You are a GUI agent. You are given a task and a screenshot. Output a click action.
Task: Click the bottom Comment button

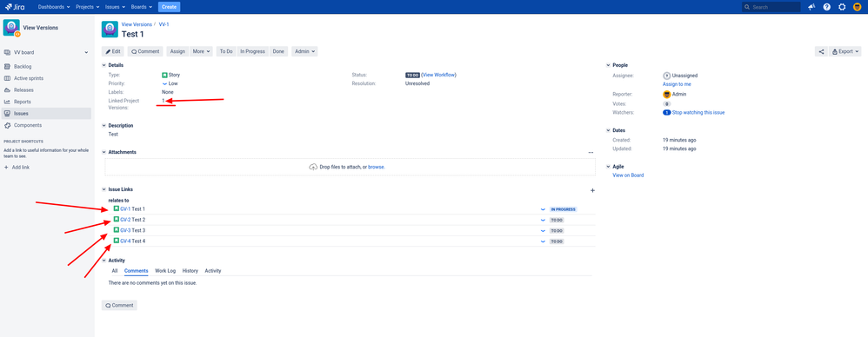tap(119, 305)
